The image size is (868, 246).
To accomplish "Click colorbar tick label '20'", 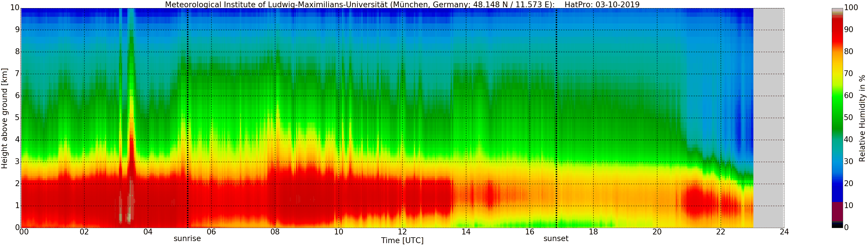I will tap(848, 184).
